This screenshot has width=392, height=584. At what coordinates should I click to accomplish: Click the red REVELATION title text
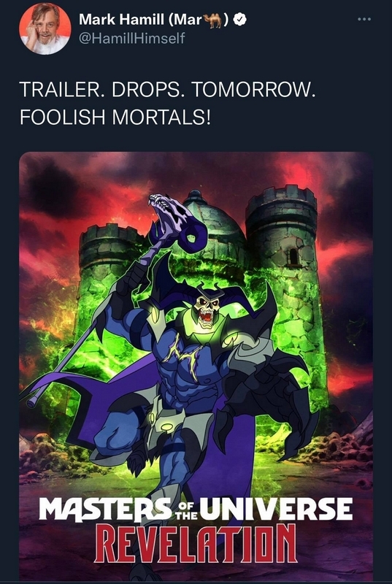pyautogui.click(x=195, y=543)
